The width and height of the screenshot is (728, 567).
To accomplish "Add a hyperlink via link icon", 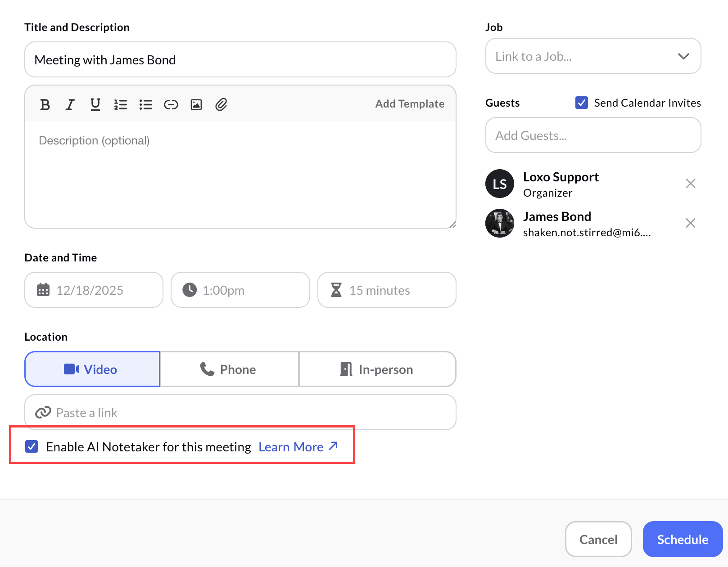I will pos(171,104).
